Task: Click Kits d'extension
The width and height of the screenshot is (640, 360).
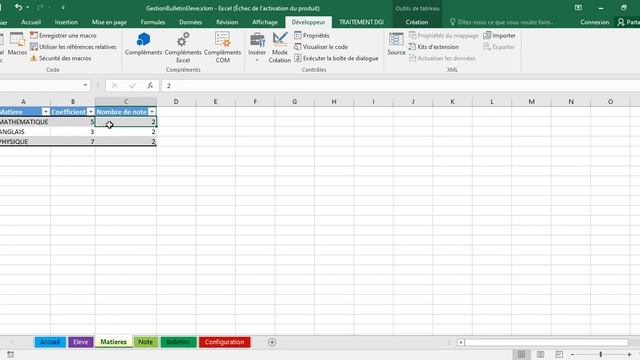Action: (433, 47)
